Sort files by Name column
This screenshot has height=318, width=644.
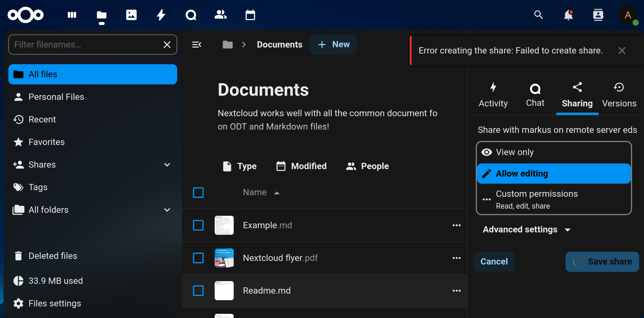(261, 193)
